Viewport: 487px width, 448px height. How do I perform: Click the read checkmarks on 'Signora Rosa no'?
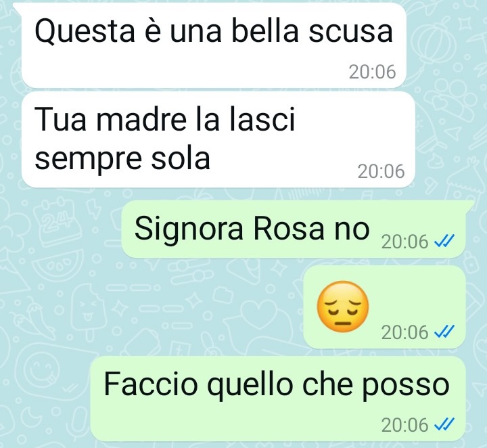444,241
